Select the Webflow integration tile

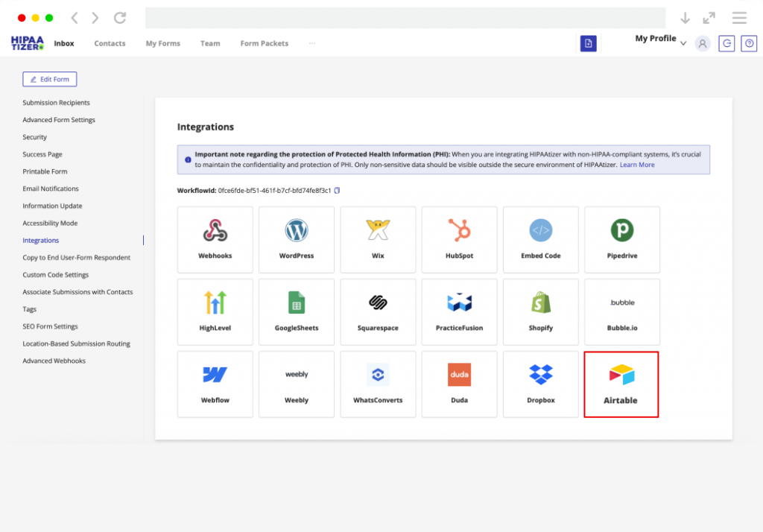[x=215, y=384]
